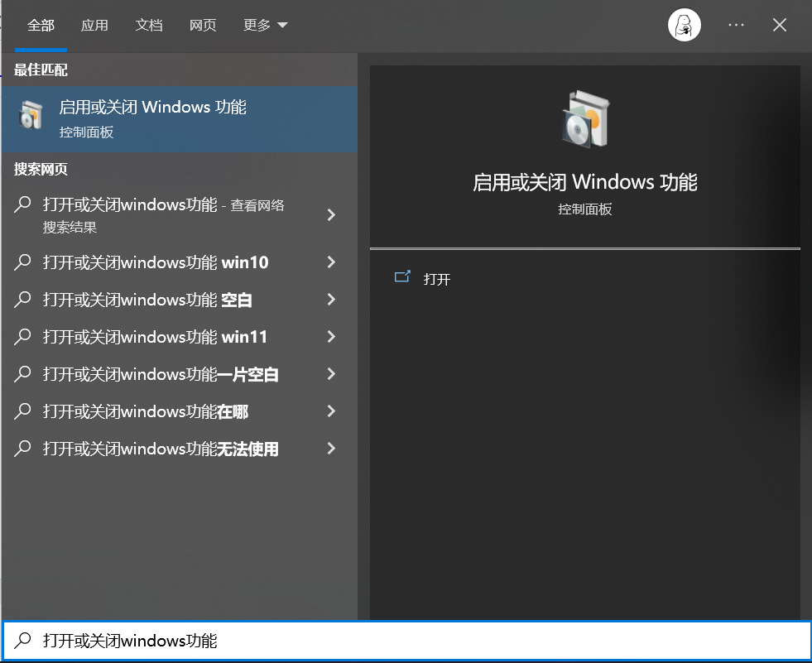Expand chevron for the 空白 suggestion
812x663 pixels.
click(331, 300)
